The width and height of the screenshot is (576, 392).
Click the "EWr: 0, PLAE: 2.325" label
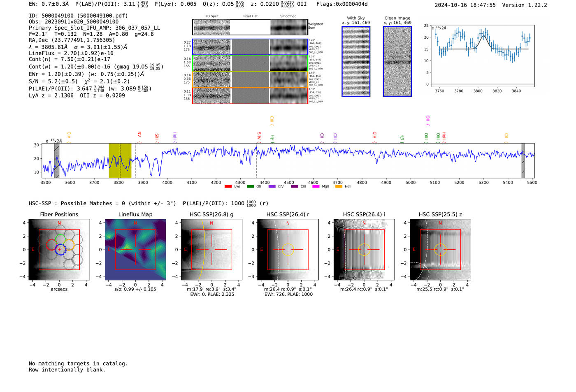[212, 294]
